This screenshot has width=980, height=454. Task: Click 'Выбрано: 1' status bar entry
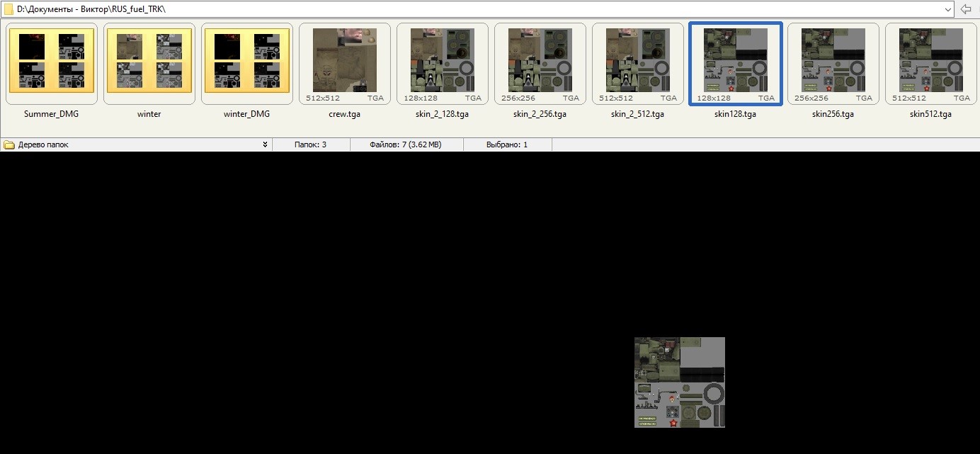(507, 144)
